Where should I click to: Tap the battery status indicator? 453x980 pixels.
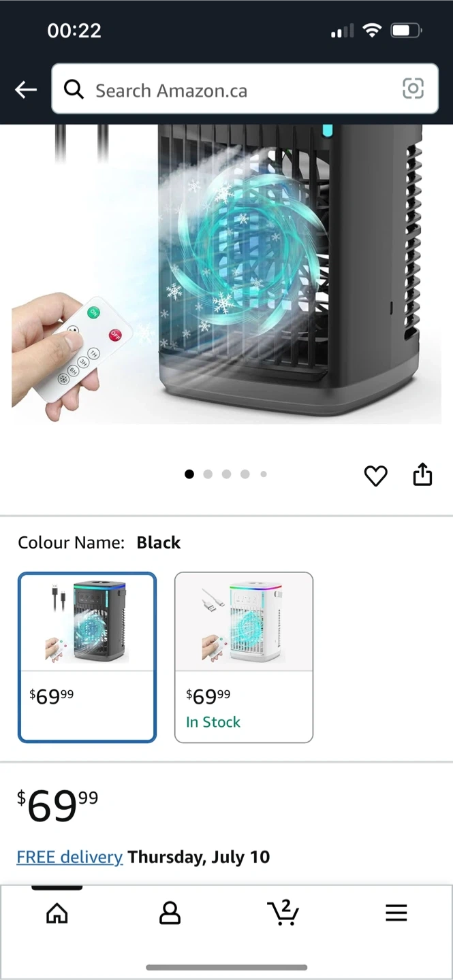tap(407, 31)
